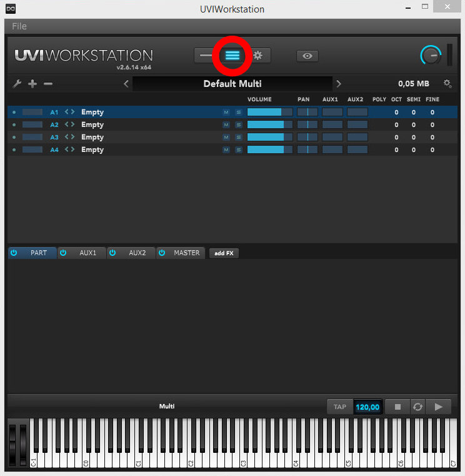Start playback with the play button
Image resolution: width=465 pixels, height=476 pixels.
pos(438,407)
